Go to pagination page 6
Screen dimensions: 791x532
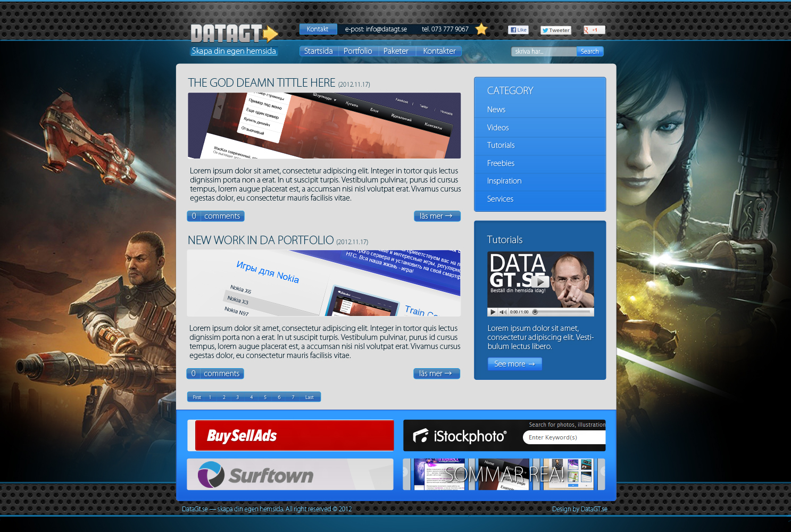[279, 397]
